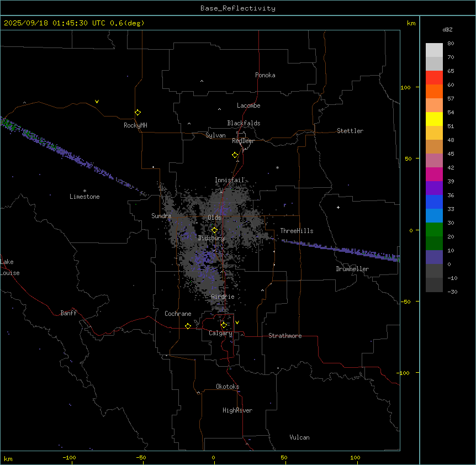
Task: Select the Strathmore city label
Action: [x=285, y=336]
